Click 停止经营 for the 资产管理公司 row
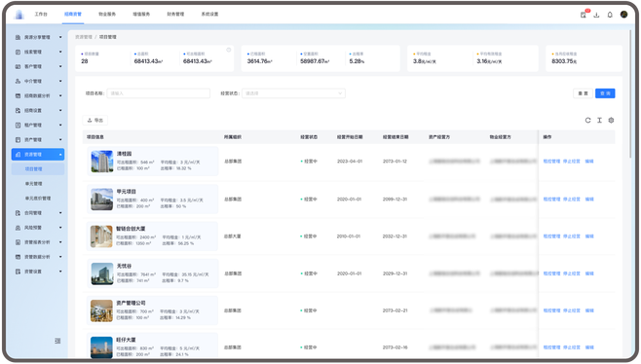Screen dimensions: 641x364 (572, 310)
